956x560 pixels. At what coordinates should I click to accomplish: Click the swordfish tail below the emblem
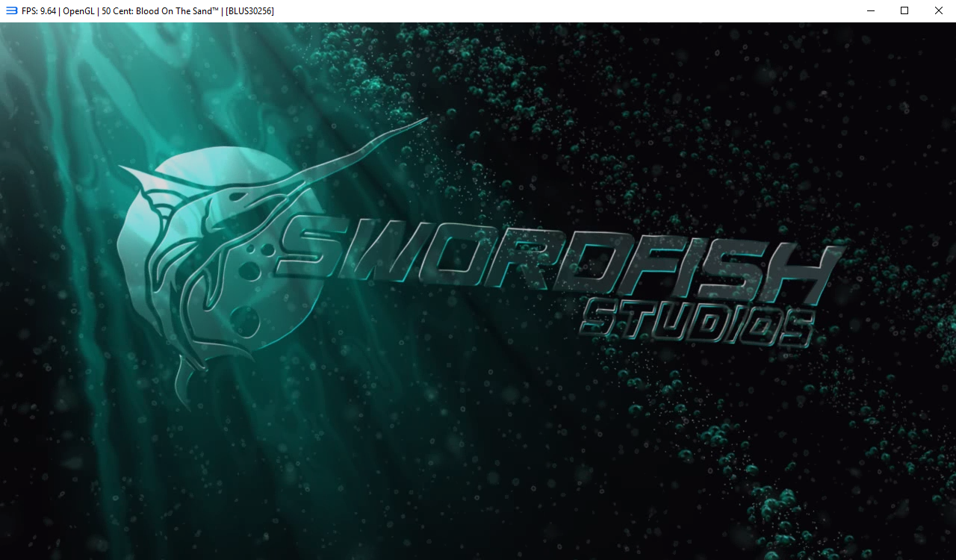click(x=184, y=385)
